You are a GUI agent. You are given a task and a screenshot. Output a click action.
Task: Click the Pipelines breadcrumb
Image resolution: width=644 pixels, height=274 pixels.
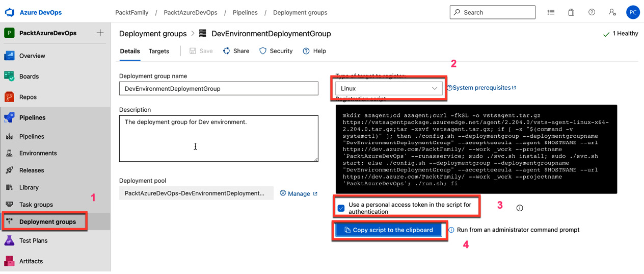tap(245, 12)
